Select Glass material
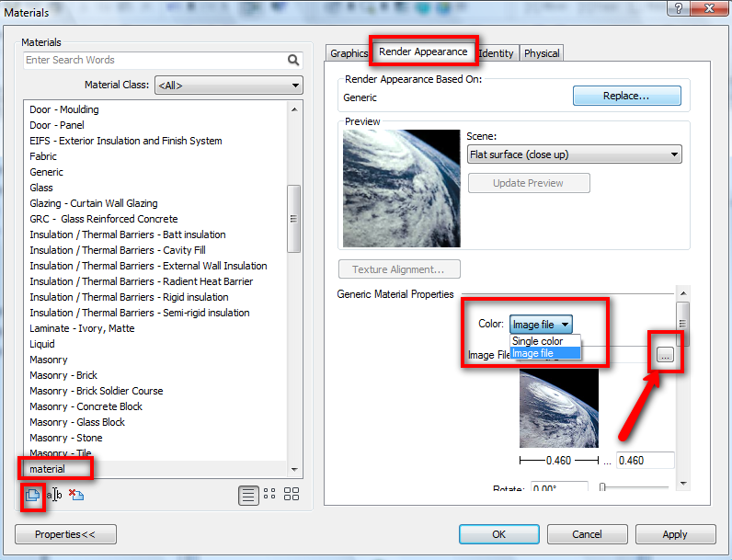 pyautogui.click(x=41, y=188)
